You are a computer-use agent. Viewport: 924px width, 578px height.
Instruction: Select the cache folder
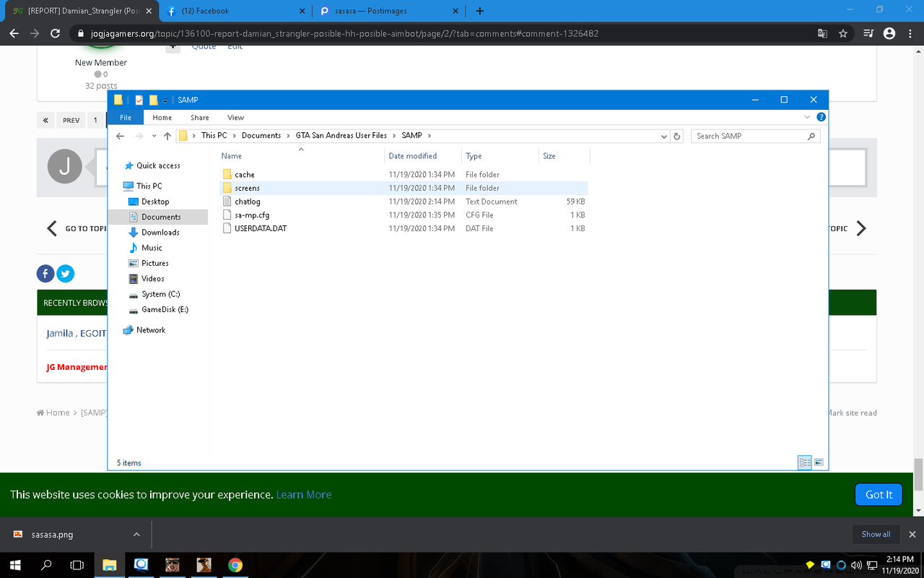point(403,175)
